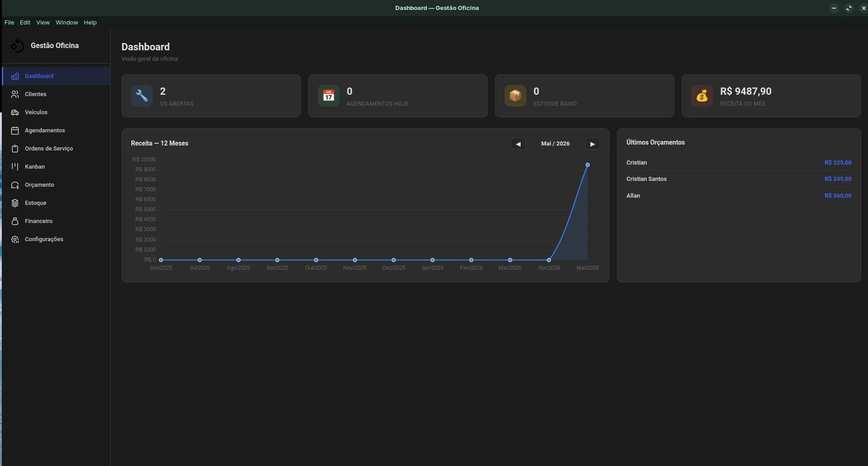Click the Dashboard label in sidebar

(x=39, y=76)
